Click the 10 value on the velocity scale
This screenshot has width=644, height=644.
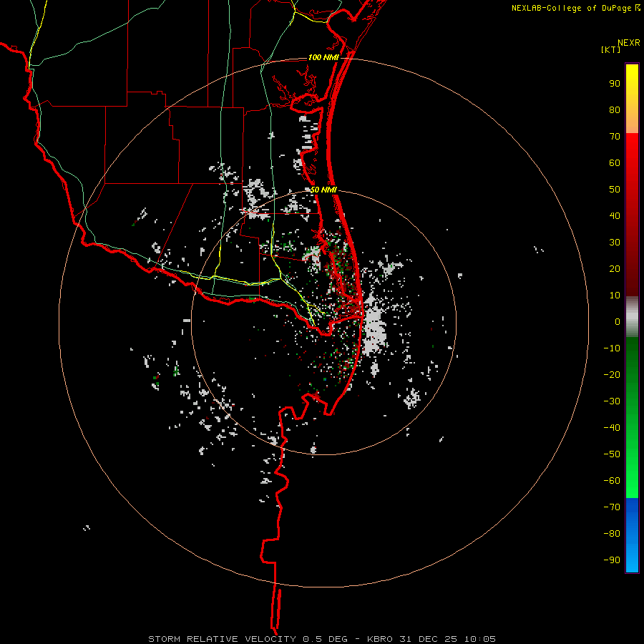tap(615, 296)
